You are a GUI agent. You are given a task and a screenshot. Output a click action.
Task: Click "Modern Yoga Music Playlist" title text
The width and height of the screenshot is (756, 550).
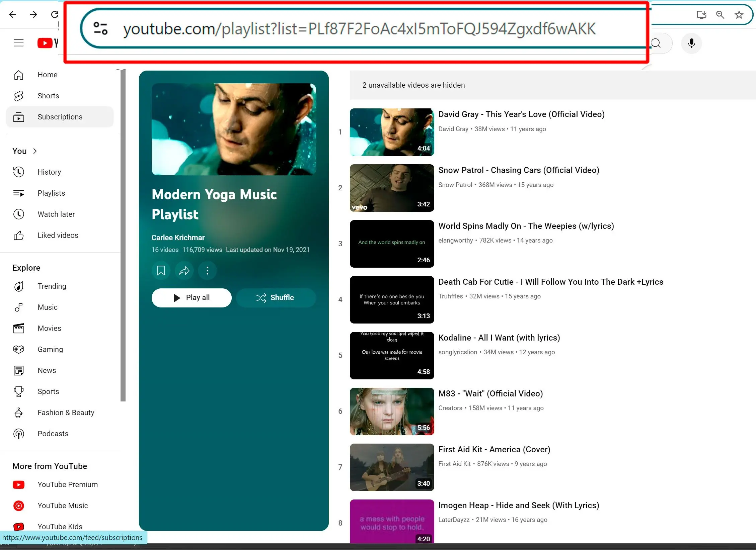214,204
